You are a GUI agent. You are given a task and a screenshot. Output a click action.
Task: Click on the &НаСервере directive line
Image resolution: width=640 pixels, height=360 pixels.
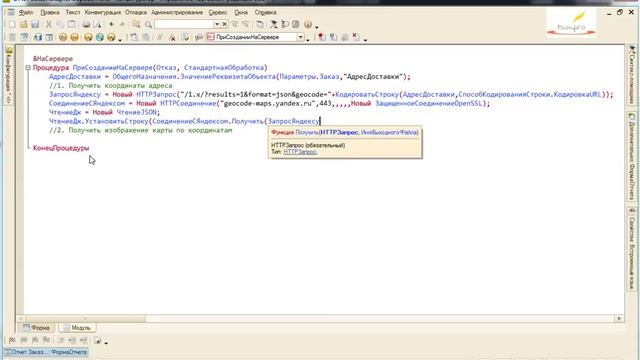53,59
